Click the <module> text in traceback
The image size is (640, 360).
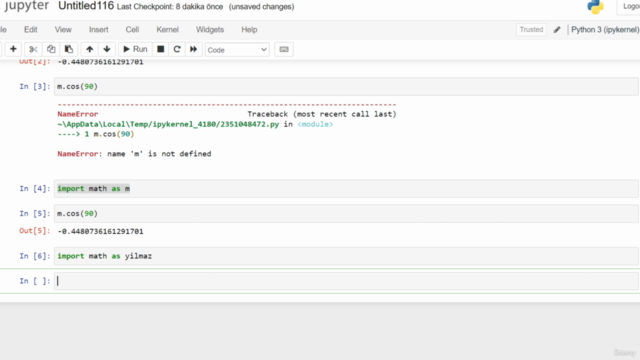point(315,124)
